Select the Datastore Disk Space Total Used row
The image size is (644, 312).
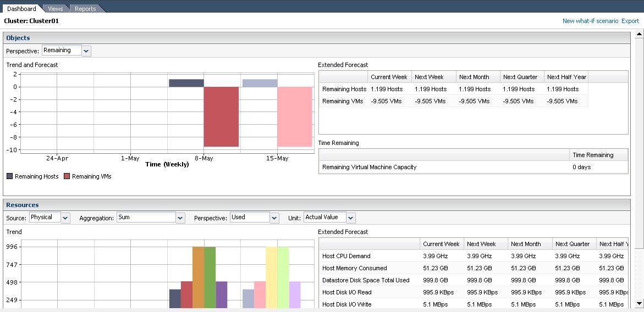tap(366, 280)
